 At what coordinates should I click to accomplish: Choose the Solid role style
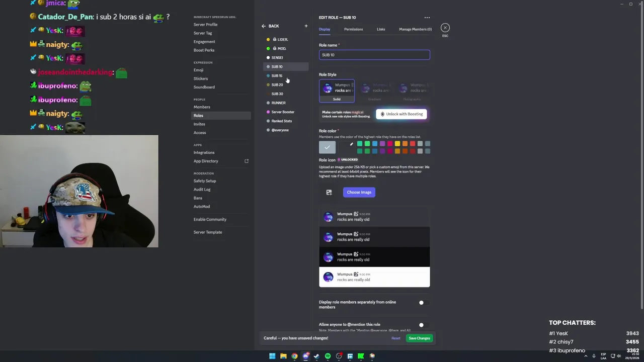(337, 90)
